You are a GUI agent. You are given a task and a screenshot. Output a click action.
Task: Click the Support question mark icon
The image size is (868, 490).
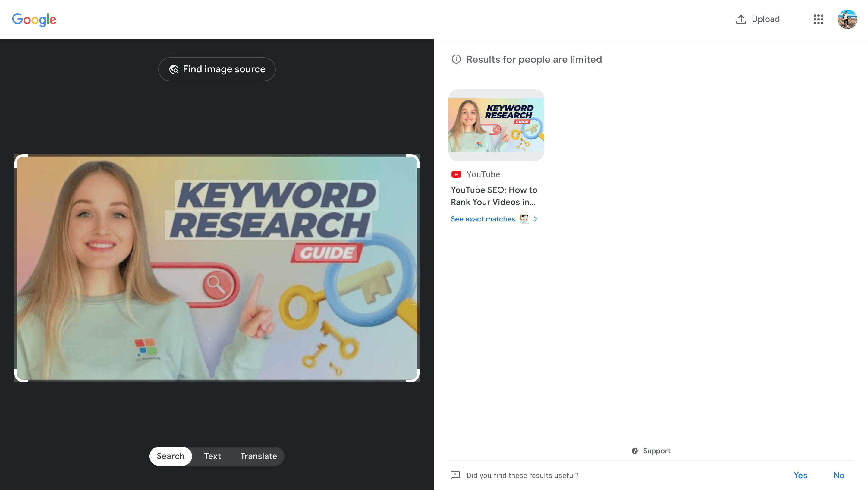coord(634,451)
